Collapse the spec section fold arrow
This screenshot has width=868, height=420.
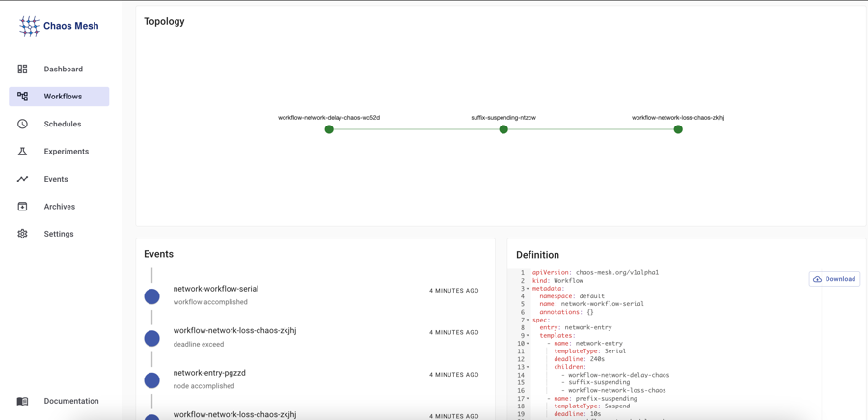[x=528, y=320]
